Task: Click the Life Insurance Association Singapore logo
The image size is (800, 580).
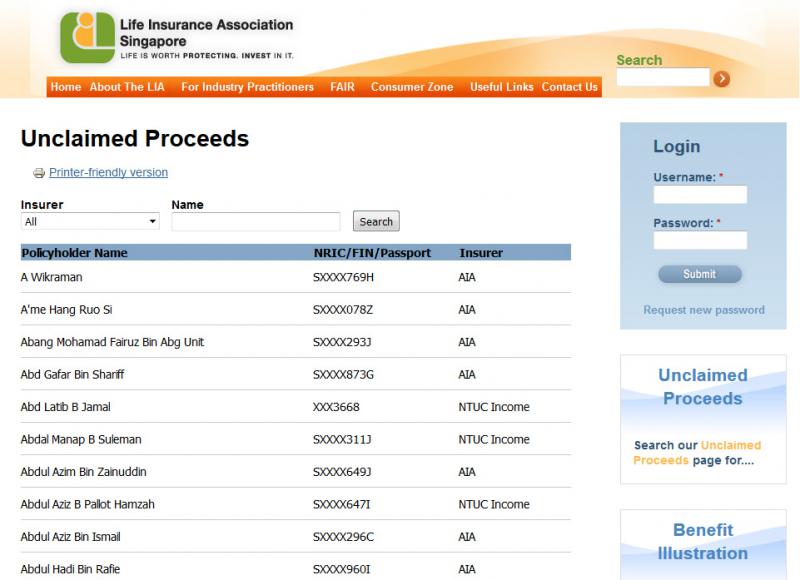Action: 177,38
